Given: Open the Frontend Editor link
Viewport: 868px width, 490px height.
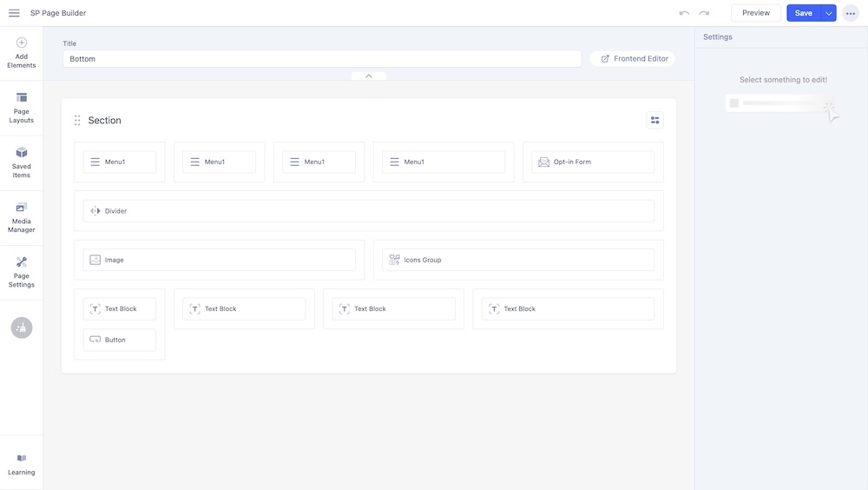Looking at the screenshot, I should [635, 59].
